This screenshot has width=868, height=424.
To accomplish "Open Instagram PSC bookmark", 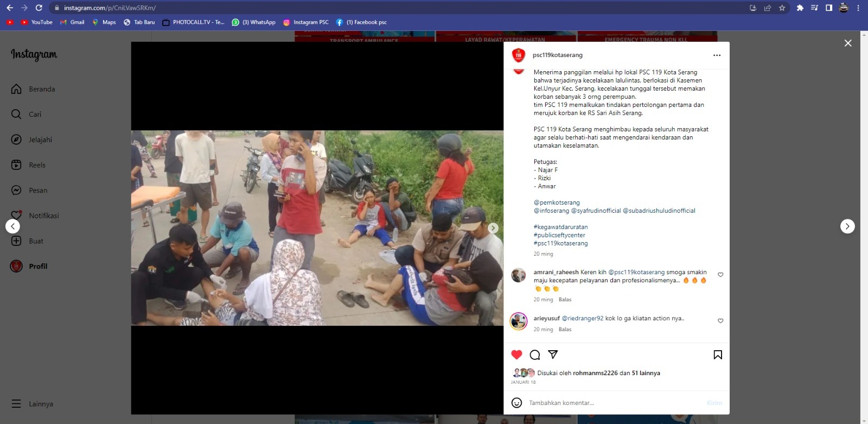I will 306,22.
